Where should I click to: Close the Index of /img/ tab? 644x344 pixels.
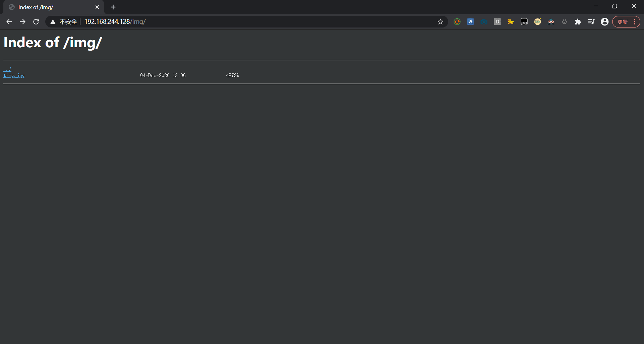click(97, 7)
